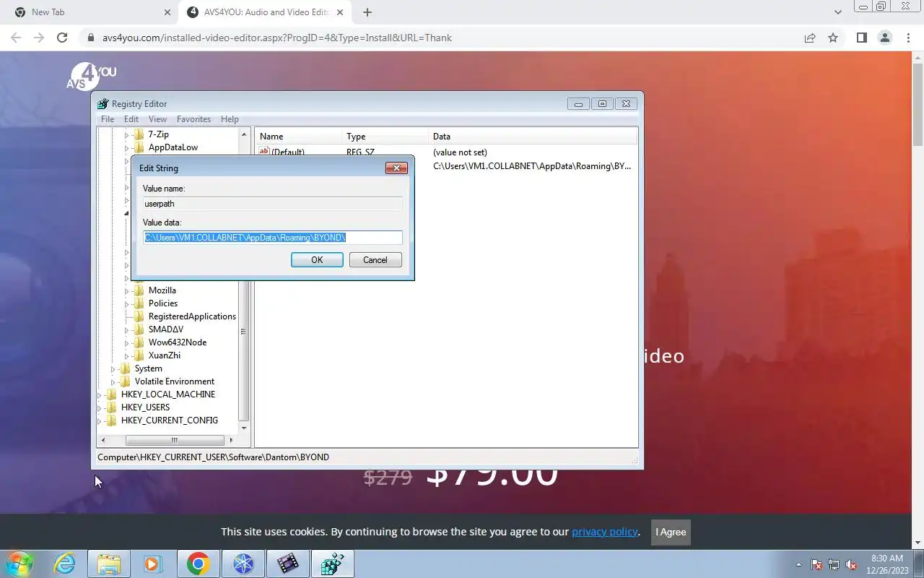Click the HKEY_CURRENT_CONFIG folder icon

point(111,420)
